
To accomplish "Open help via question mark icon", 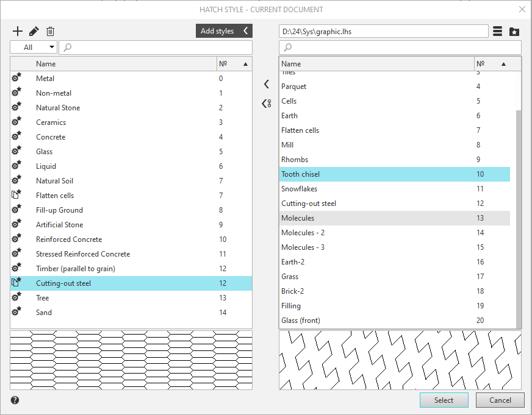I will [x=15, y=400].
